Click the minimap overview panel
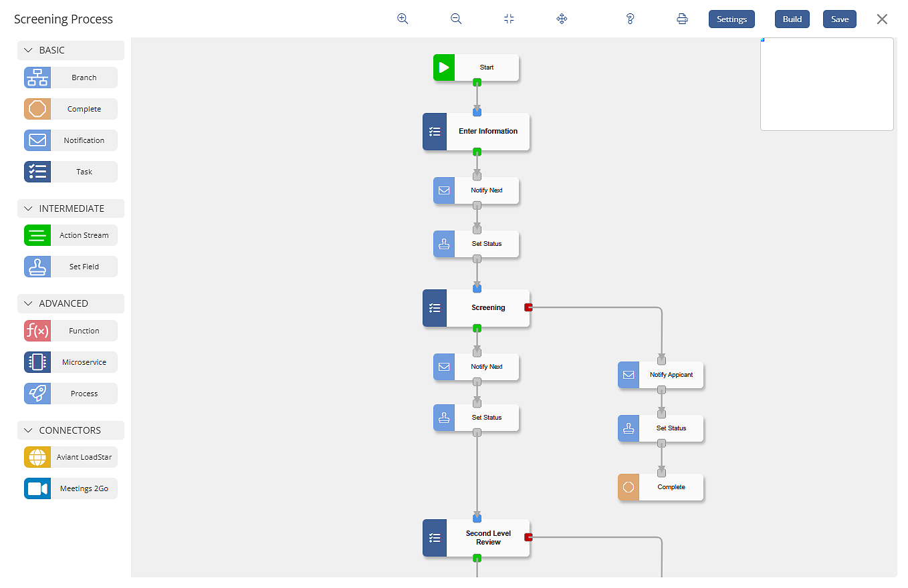 coord(826,84)
